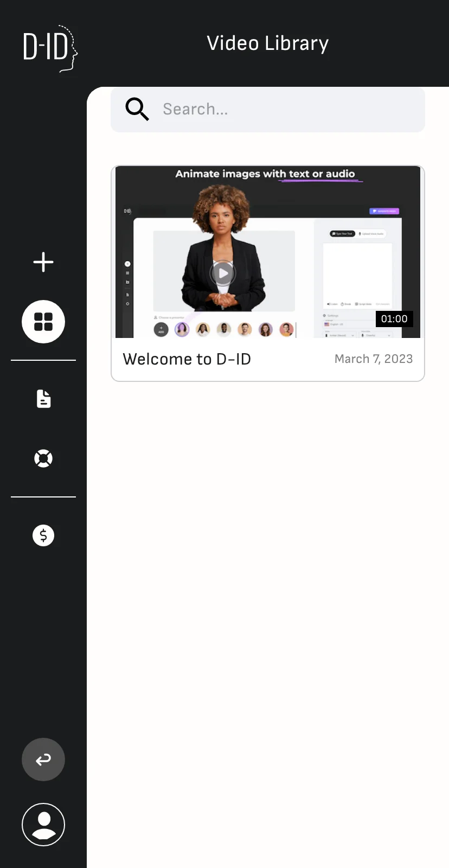Screen dimensions: 449x868
Task: Play the Welcome to D-ID video
Action: pyautogui.click(x=223, y=273)
